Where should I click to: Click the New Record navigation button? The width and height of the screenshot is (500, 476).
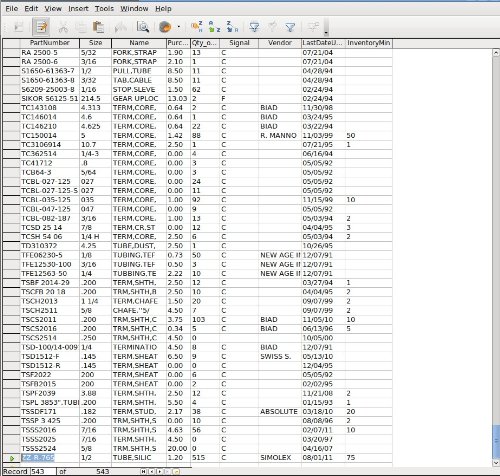(176, 471)
